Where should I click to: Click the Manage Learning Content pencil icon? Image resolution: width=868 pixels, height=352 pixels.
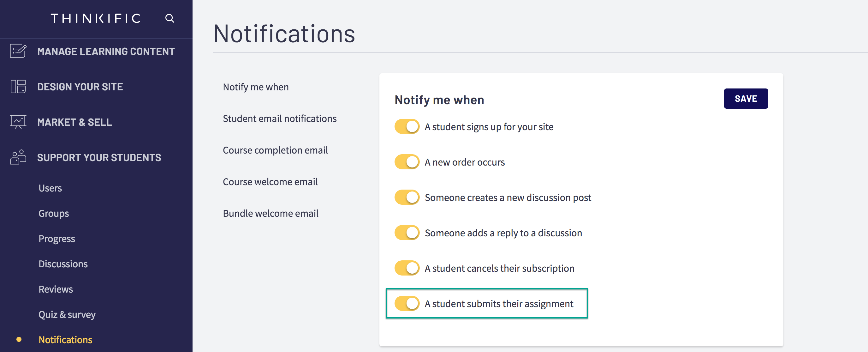click(x=18, y=51)
